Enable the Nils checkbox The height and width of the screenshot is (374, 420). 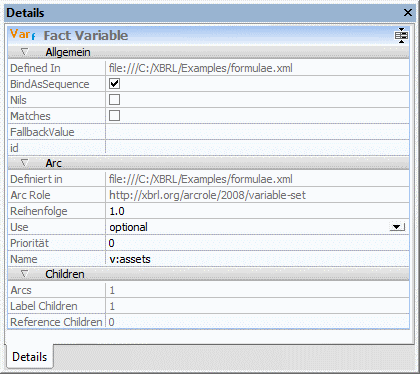tap(114, 100)
